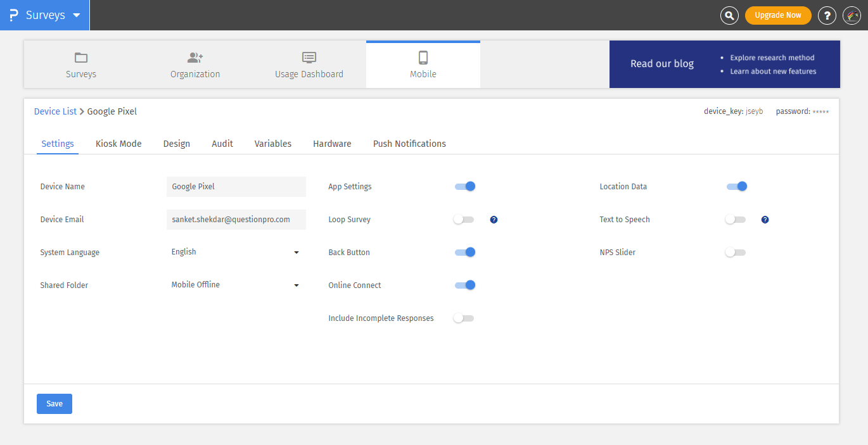Click the gauge icon in top bar
Viewport: 868px width, 445px height.
(x=852, y=15)
